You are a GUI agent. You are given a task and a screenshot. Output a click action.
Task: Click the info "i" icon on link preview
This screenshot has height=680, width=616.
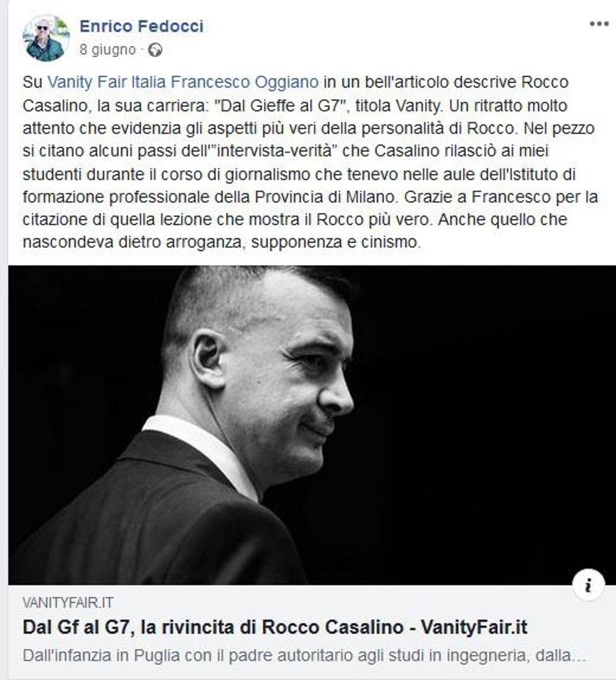(588, 585)
